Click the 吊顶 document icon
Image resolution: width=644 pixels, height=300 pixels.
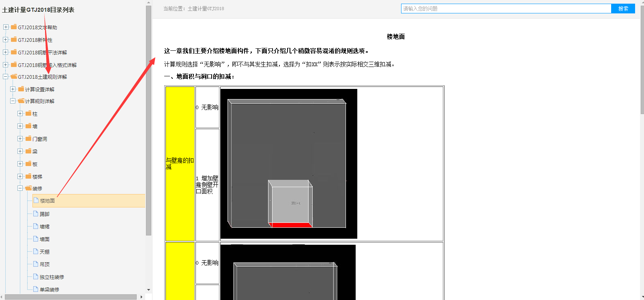[36, 264]
